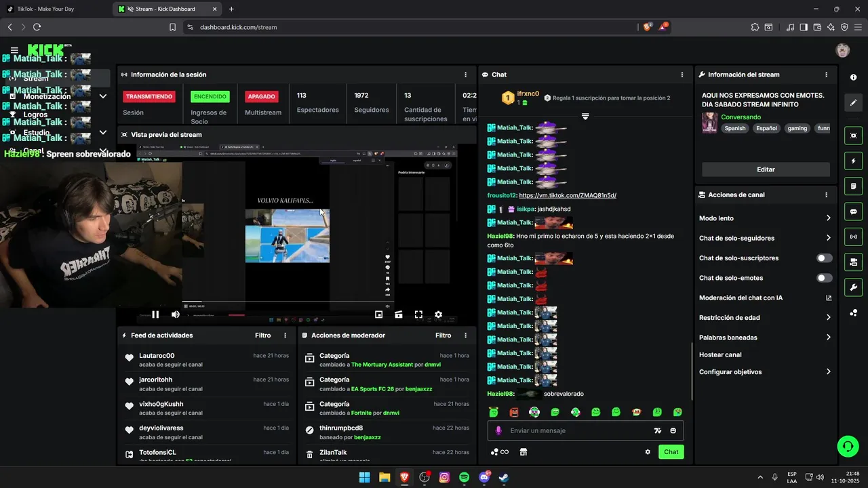Toggle stream info wrench icon in right rail
868x488 pixels.
click(853, 287)
